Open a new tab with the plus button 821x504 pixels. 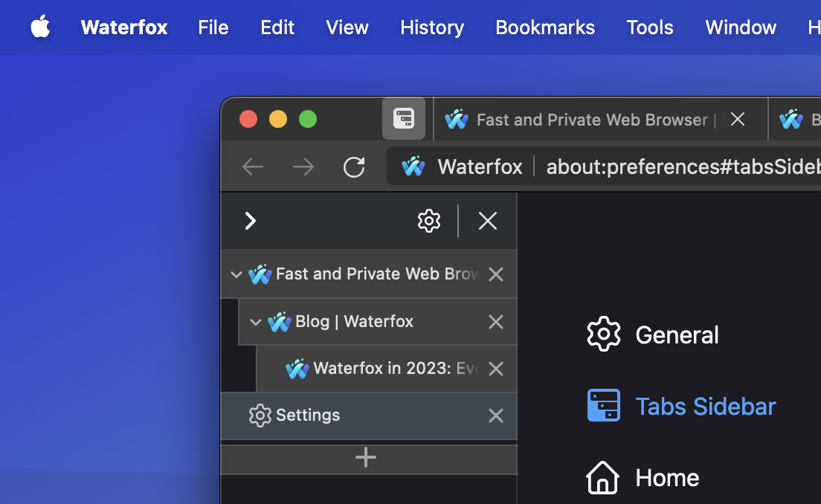[366, 457]
